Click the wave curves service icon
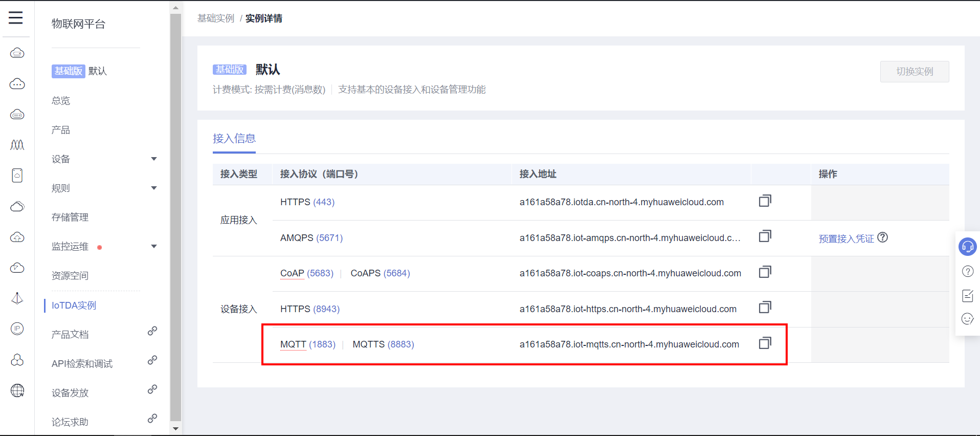The image size is (980, 436). click(x=17, y=145)
